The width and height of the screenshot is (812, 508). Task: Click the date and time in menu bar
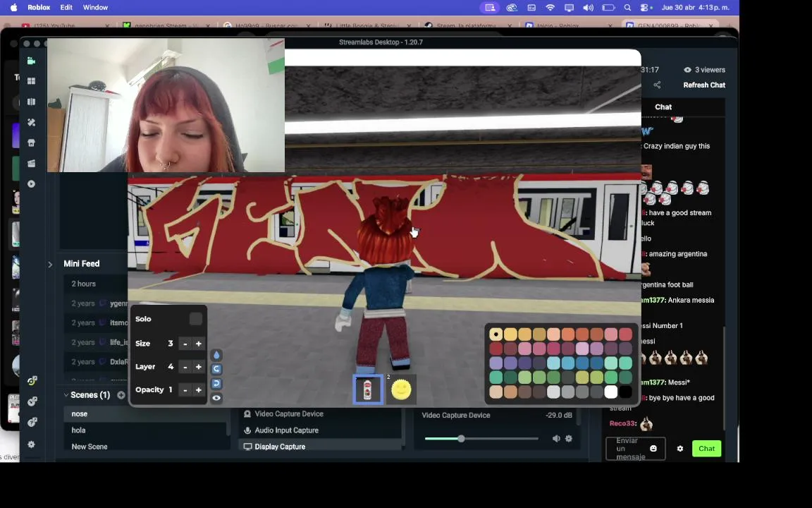click(695, 8)
